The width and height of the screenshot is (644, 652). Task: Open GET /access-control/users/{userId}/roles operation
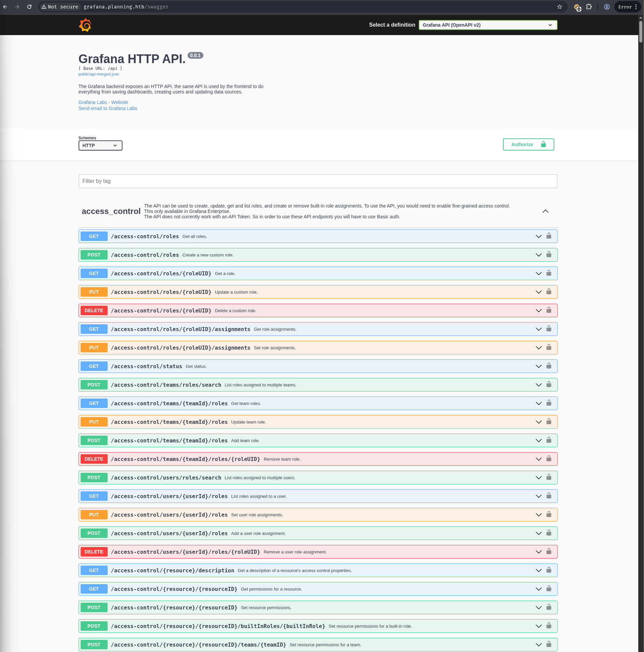169,496
